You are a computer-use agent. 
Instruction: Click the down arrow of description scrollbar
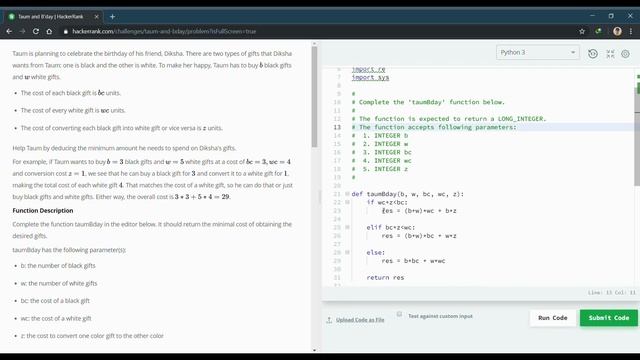(314, 350)
